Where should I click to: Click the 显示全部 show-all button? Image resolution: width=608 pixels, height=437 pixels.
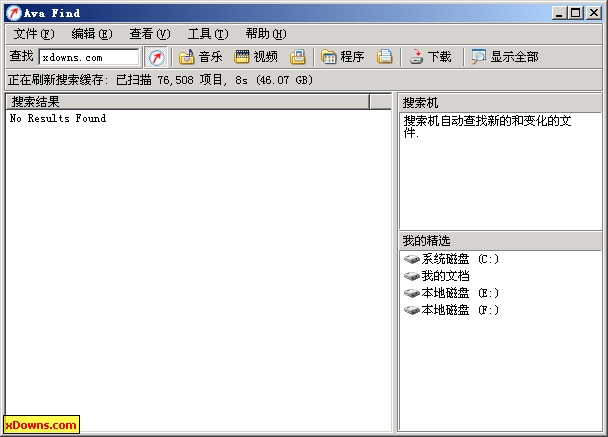(505, 57)
